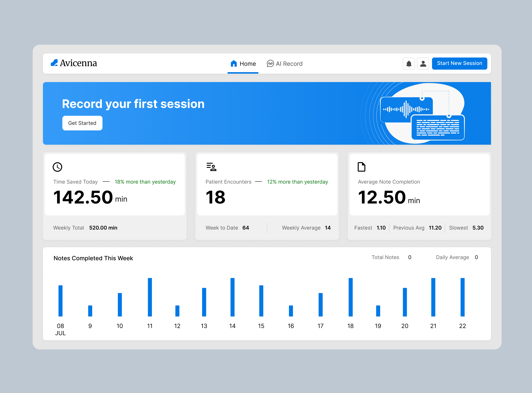Click the patient list icon on Encounters card
Image resolution: width=532 pixels, height=393 pixels.
(211, 167)
